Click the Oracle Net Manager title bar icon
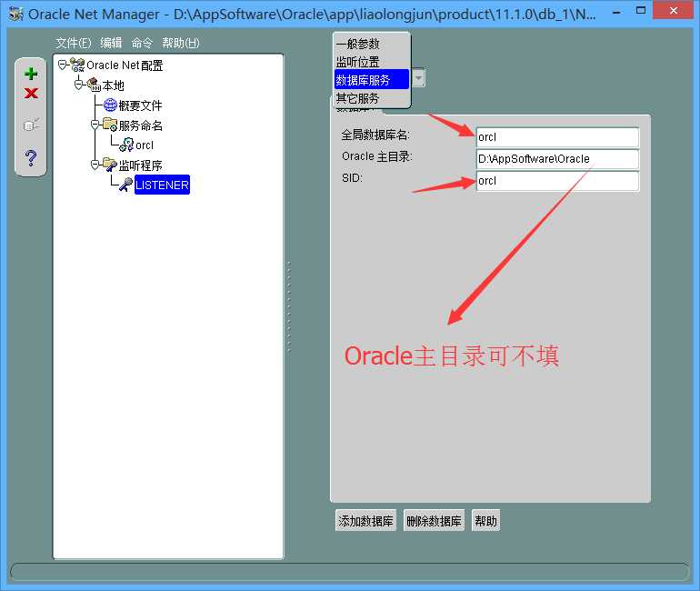 [16, 14]
